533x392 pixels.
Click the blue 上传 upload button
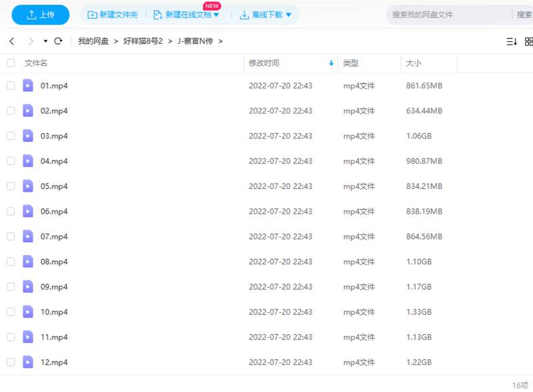pyautogui.click(x=41, y=15)
